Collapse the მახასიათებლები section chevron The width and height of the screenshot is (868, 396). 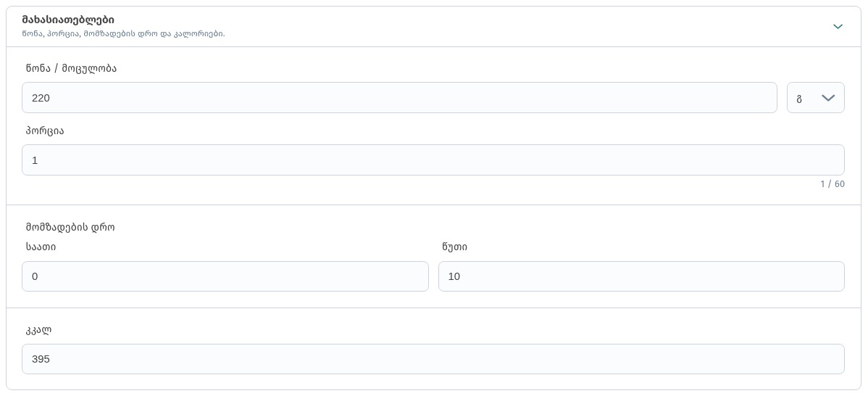[x=838, y=27]
